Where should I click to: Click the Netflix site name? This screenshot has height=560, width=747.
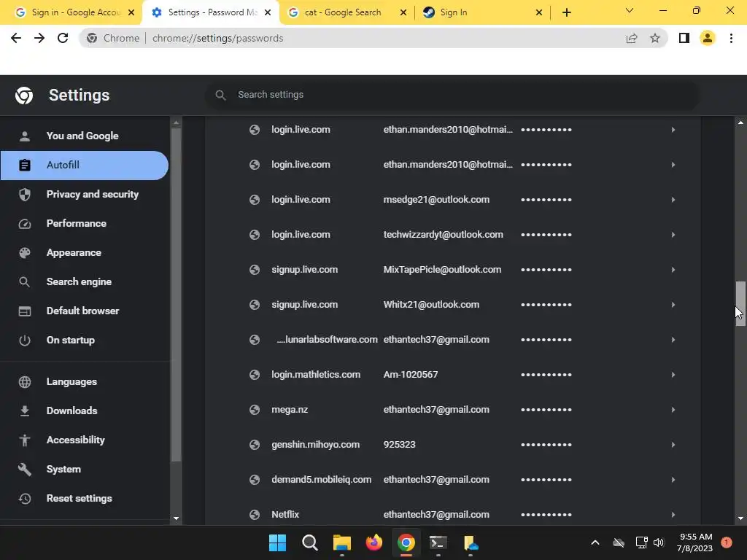click(x=285, y=514)
